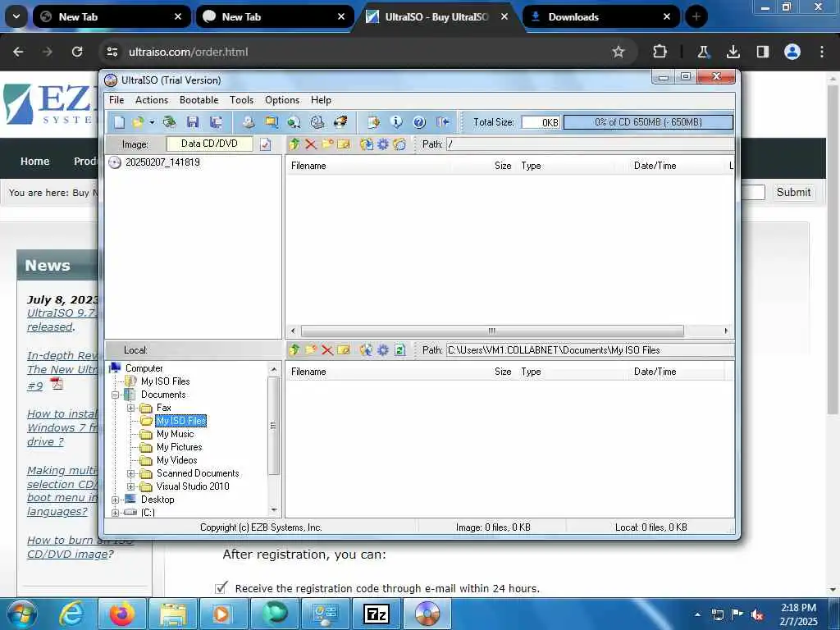The height and width of the screenshot is (630, 840).
Task: Click the browser bookmark star icon
Action: coord(619,52)
